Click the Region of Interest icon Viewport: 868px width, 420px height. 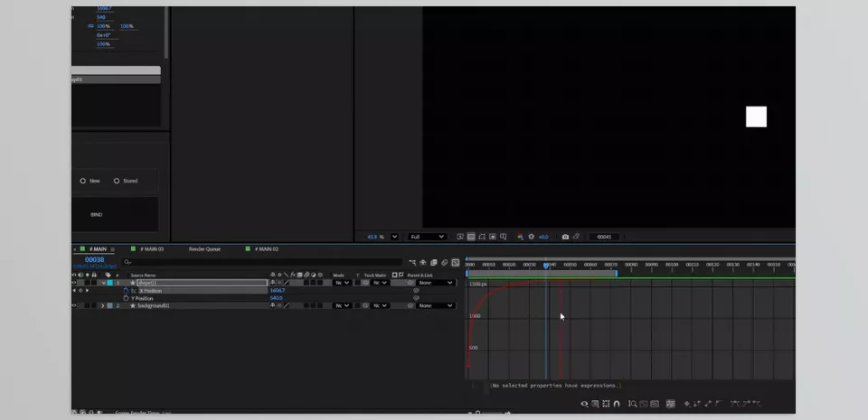coord(493,237)
